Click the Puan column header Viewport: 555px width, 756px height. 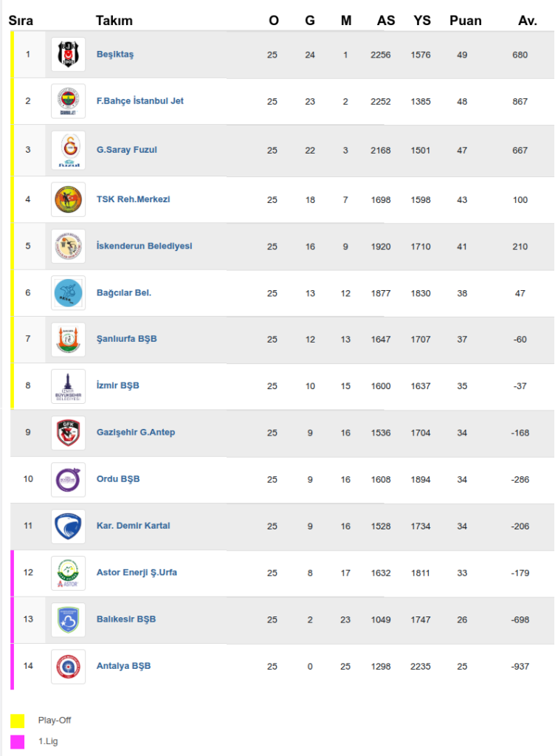(466, 21)
